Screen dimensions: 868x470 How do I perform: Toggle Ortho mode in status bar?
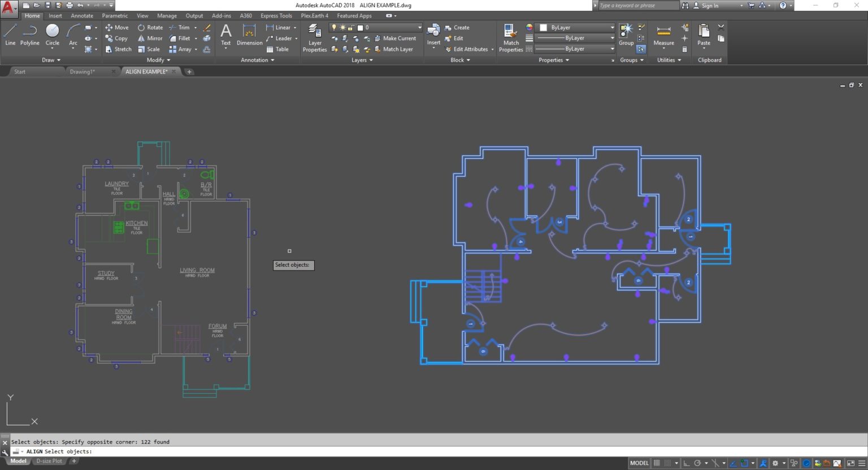(x=686, y=463)
